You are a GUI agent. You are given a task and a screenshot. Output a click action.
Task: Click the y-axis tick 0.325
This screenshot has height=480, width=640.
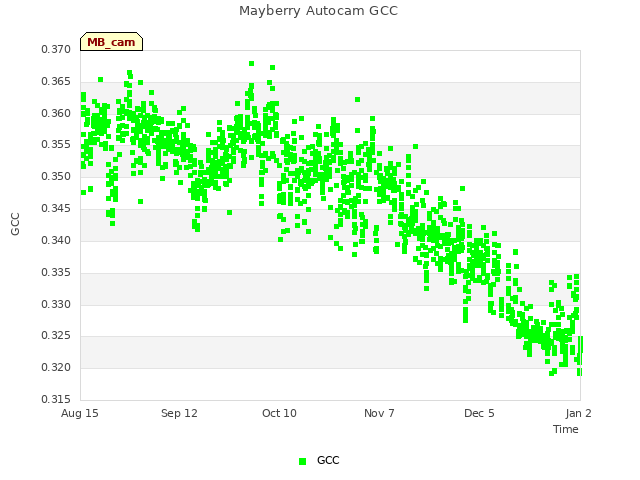[x=56, y=336]
